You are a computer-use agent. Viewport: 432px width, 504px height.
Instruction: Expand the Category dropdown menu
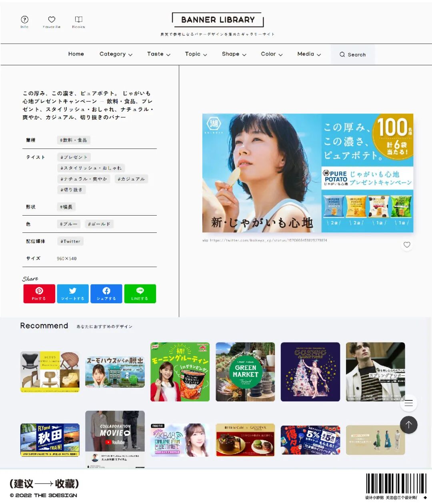click(116, 54)
